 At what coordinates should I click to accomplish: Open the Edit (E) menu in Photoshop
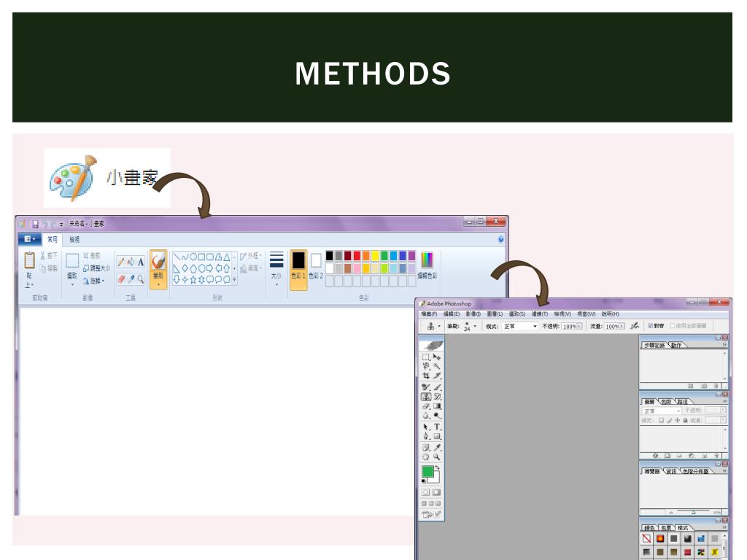tap(451, 314)
